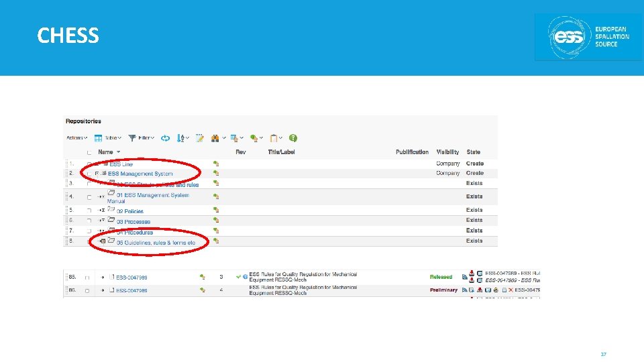Expand the 05 Guidelines, rules & forms folder
Image resolution: width=644 pixels, height=362 pixels.
tap(103, 241)
